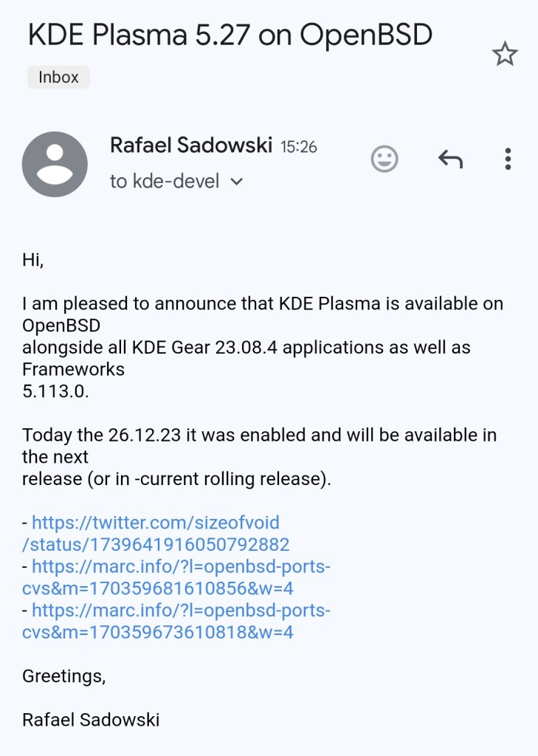Click the "Hi," greeting line

[x=33, y=260]
